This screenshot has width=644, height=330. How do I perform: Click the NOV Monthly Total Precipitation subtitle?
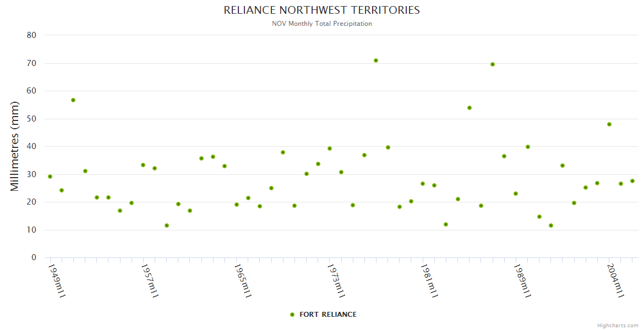[321, 24]
